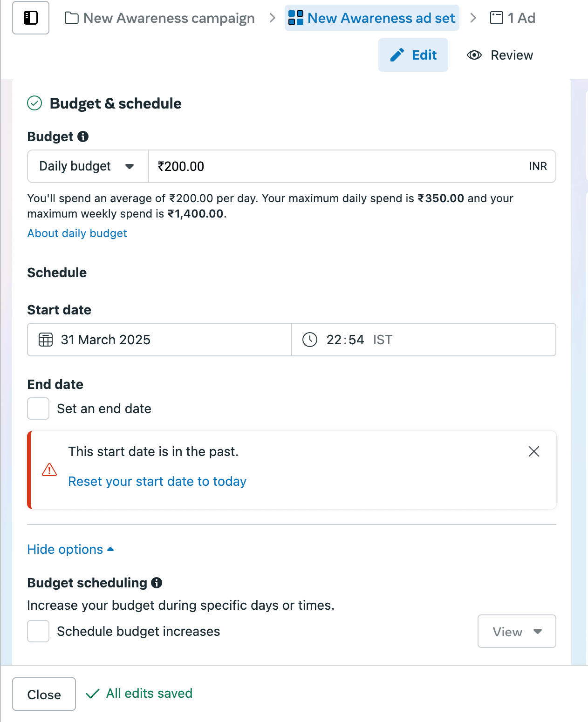The image size is (588, 722).
Task: Dismiss the start date warning
Action: [x=533, y=451]
